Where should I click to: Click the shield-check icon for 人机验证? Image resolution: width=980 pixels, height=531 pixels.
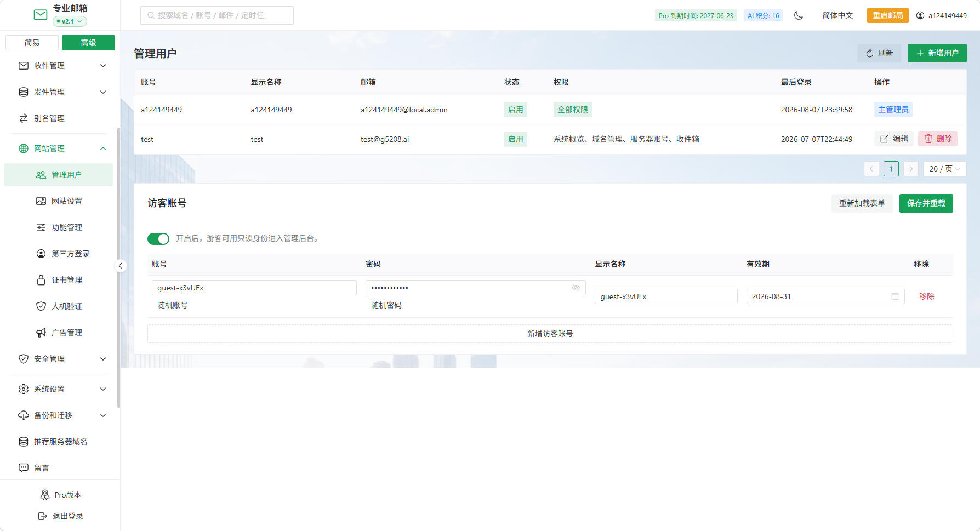point(41,306)
